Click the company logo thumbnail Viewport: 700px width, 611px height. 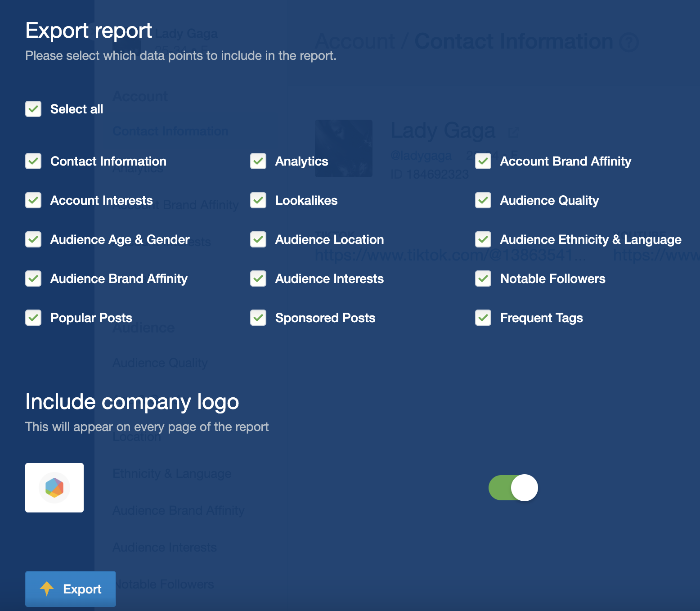(x=54, y=488)
